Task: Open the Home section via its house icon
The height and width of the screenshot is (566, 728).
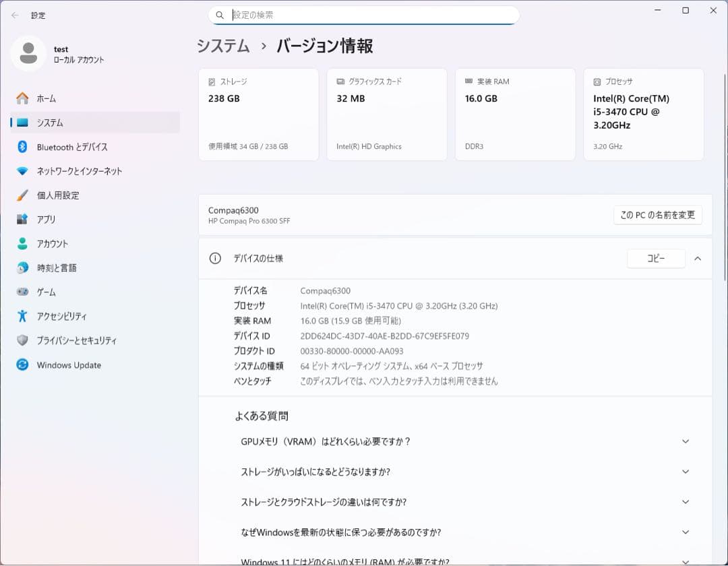Action: tap(23, 98)
